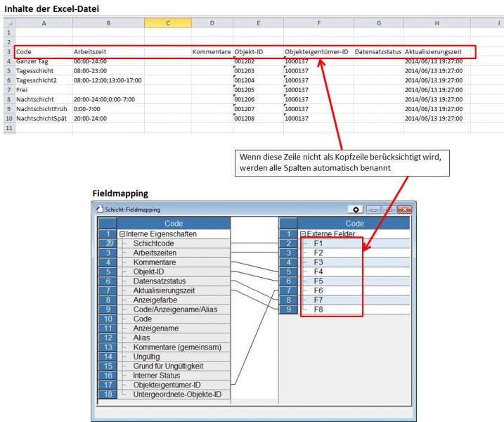Click Excel column C header
The height and width of the screenshot is (422, 504).
click(x=168, y=23)
